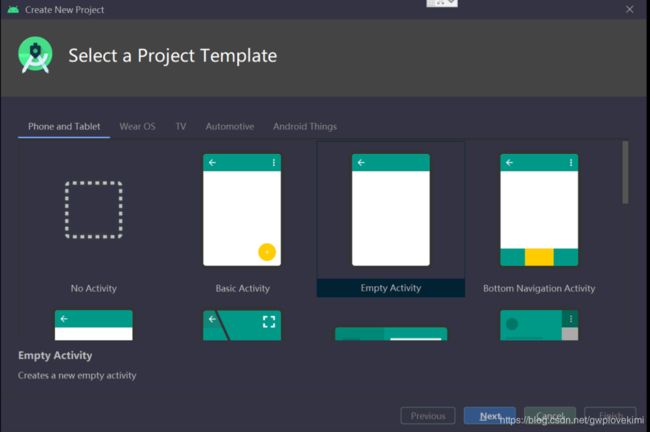Select the template with circle and gray box
This screenshot has height=432, width=650.
[x=539, y=325]
